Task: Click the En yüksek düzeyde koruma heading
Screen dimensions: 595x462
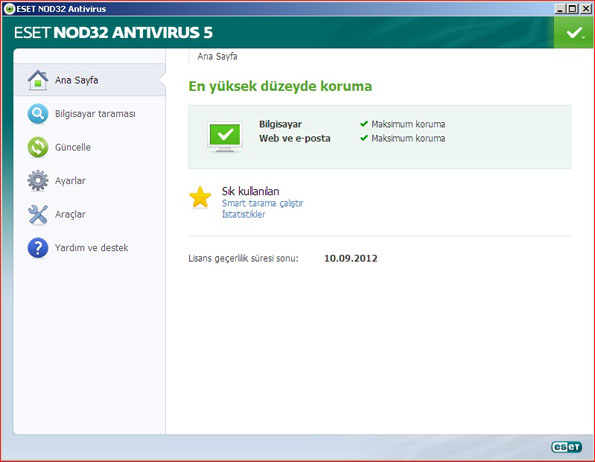Action: [280, 86]
